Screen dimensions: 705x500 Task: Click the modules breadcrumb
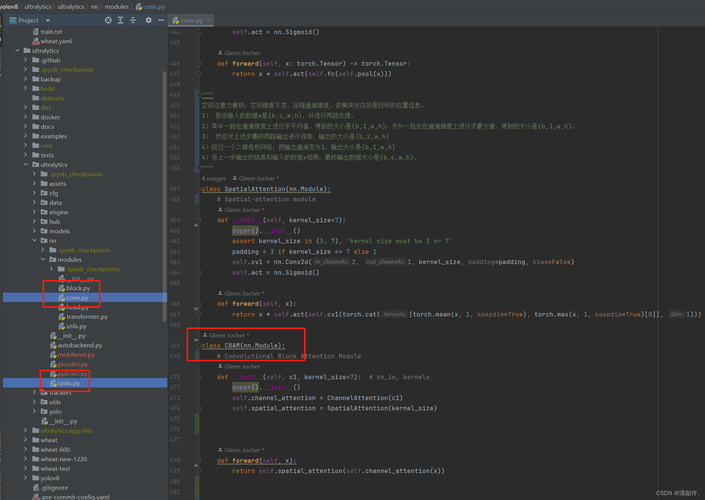click(116, 7)
